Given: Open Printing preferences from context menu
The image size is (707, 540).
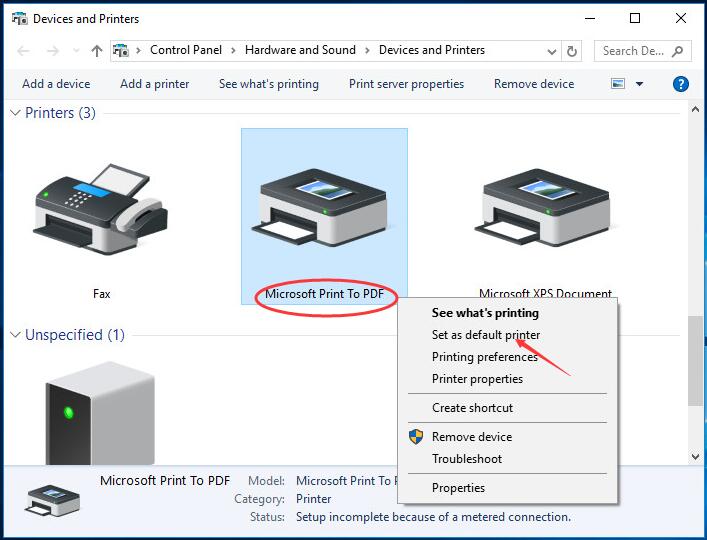Looking at the screenshot, I should 485,357.
